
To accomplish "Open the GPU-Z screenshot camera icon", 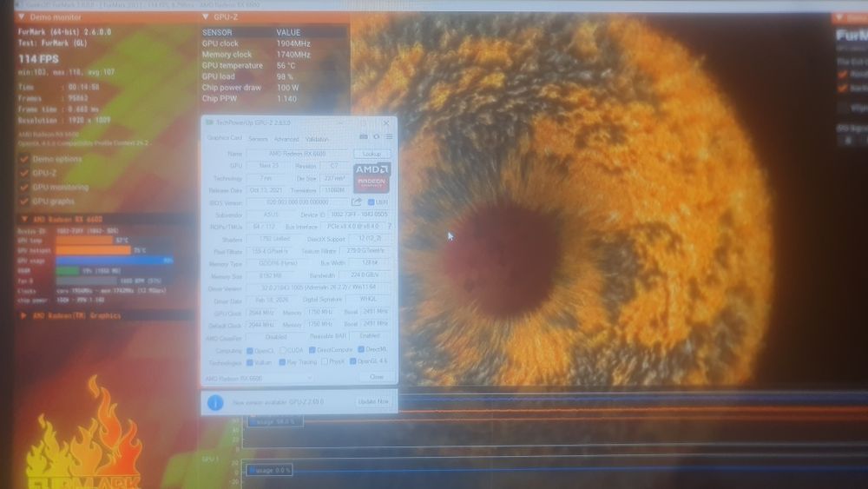I will (363, 136).
